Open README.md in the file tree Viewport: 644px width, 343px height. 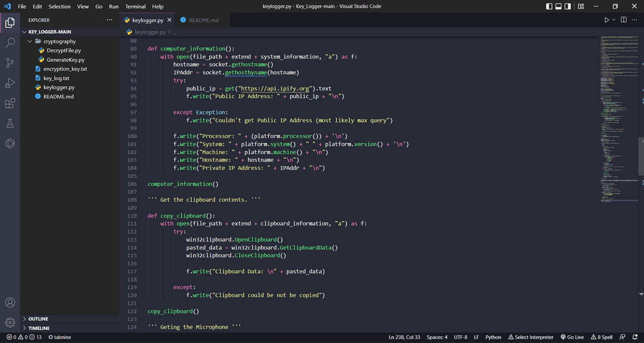[x=70, y=96]
